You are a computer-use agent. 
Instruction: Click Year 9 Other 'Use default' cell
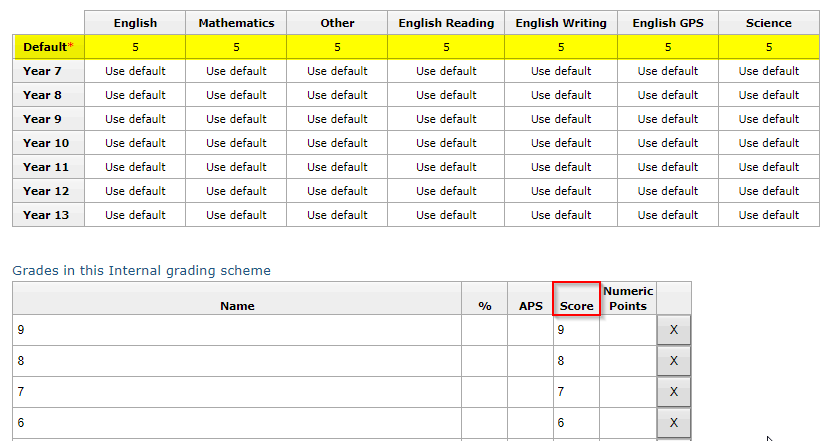pyautogui.click(x=337, y=119)
